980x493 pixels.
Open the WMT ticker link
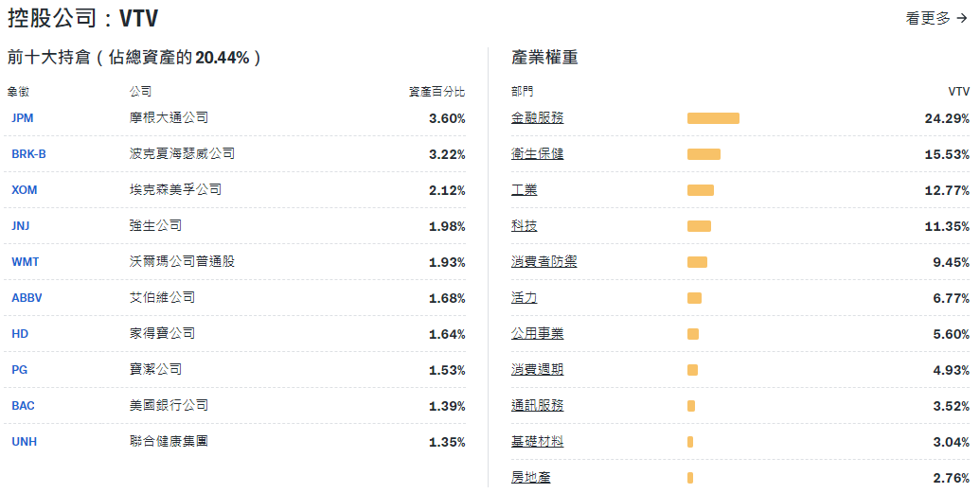pyautogui.click(x=26, y=262)
